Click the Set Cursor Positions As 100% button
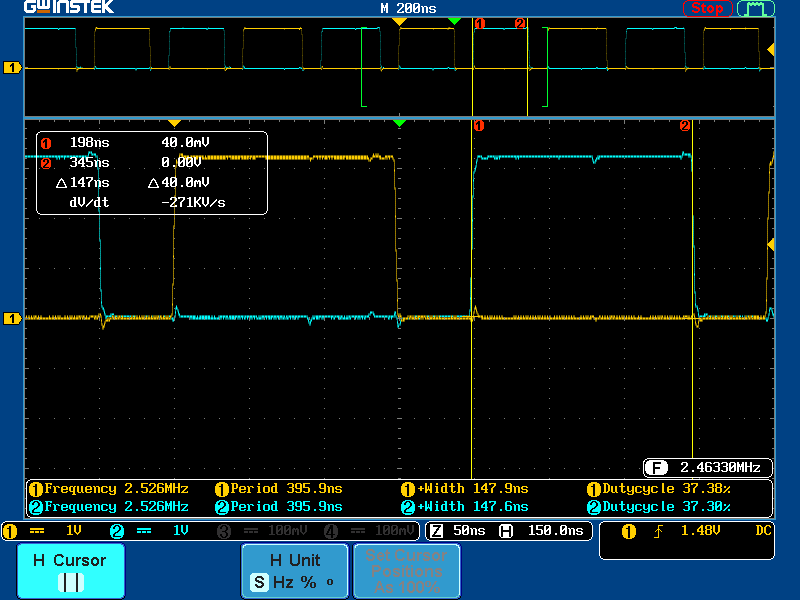 407,570
